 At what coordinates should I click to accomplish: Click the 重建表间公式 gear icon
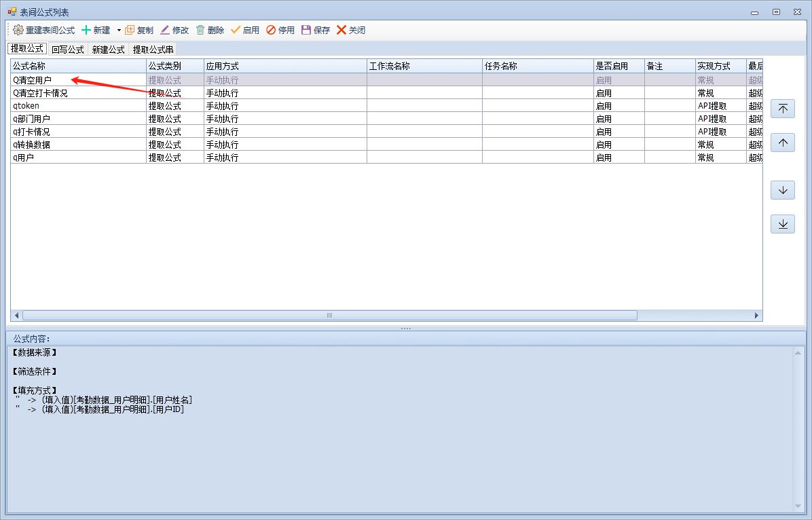coord(18,30)
